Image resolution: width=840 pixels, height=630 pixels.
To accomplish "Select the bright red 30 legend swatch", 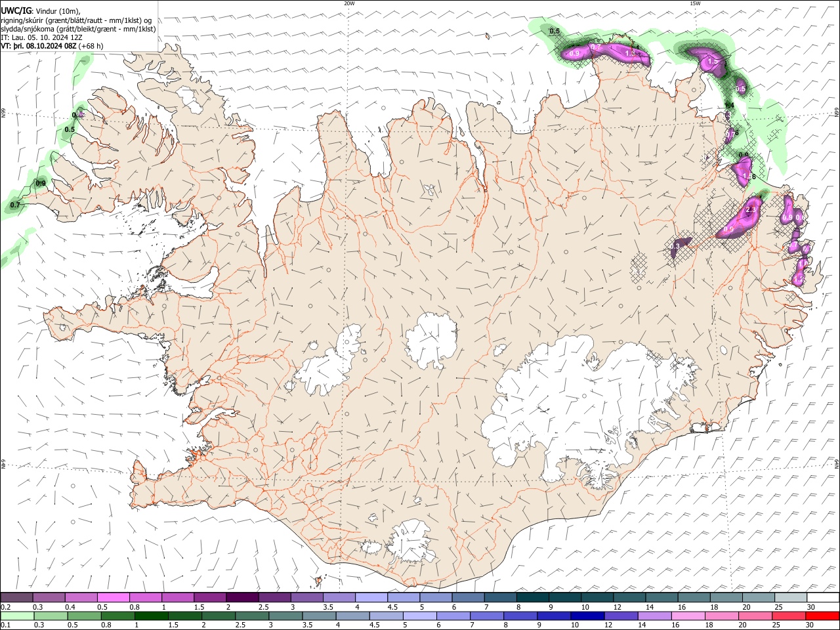I will click(x=822, y=616).
